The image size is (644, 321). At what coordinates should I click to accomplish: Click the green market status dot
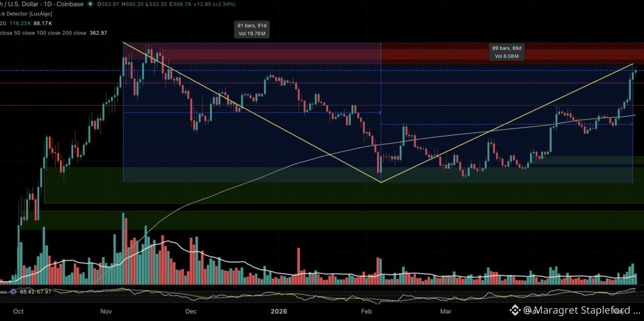point(90,4)
